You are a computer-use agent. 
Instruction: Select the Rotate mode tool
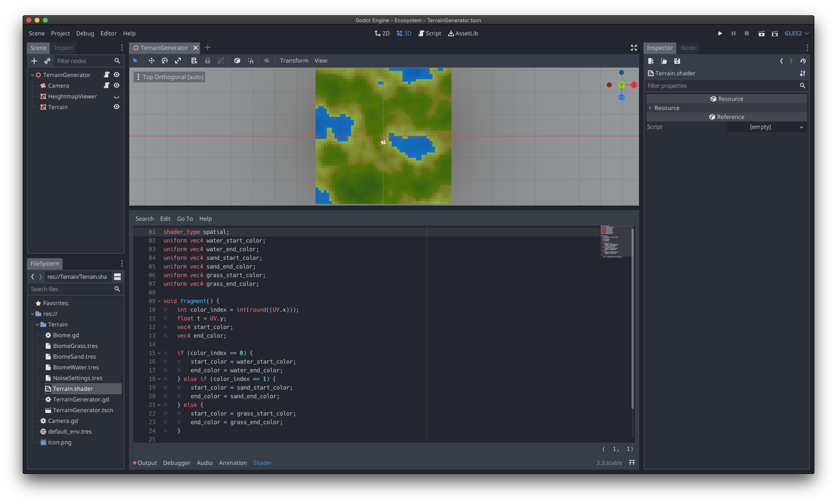pyautogui.click(x=165, y=61)
